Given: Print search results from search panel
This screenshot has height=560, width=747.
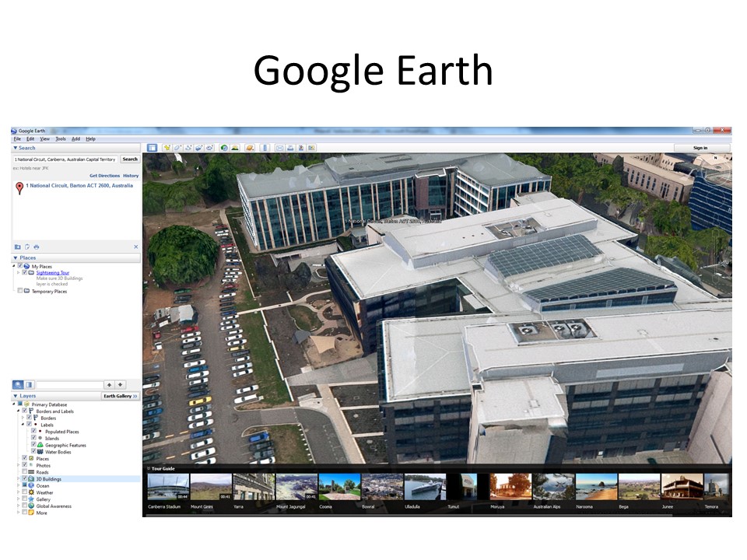Looking at the screenshot, I should click(37, 247).
